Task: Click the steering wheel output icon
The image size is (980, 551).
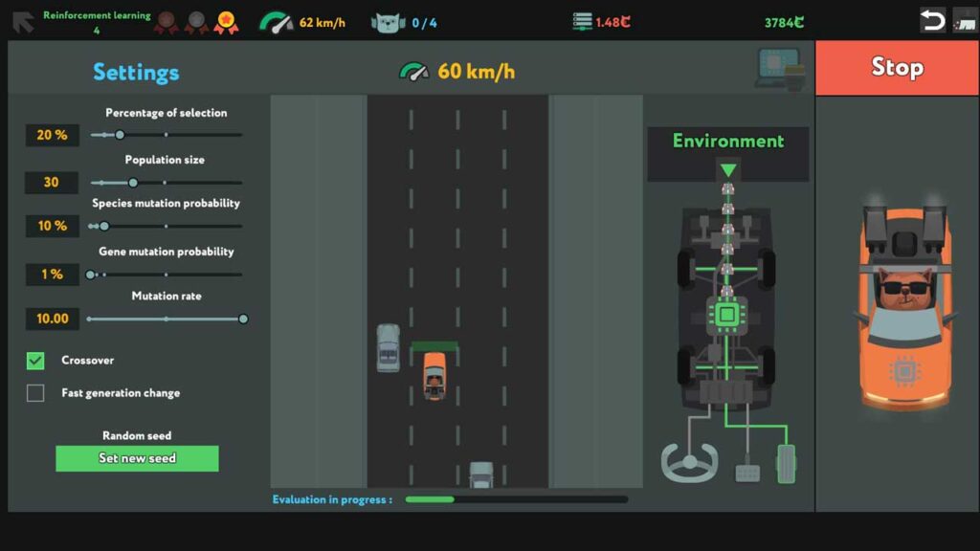Action: (687, 461)
